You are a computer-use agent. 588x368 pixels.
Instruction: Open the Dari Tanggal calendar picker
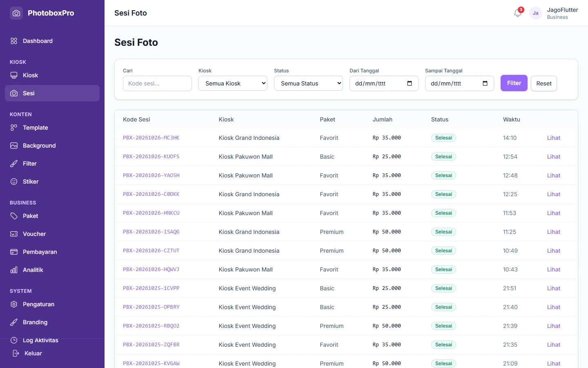click(410, 83)
